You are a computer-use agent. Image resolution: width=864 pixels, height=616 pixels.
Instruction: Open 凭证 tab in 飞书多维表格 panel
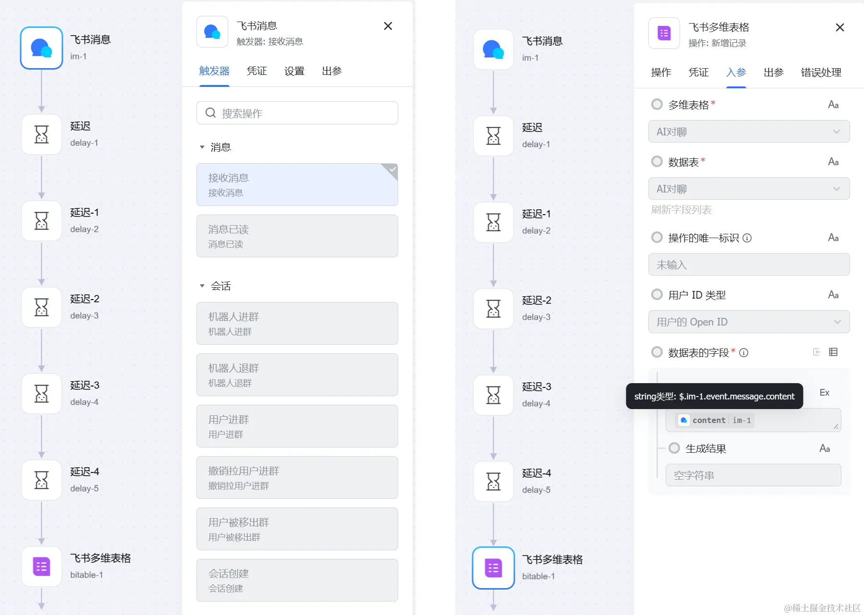coord(699,72)
